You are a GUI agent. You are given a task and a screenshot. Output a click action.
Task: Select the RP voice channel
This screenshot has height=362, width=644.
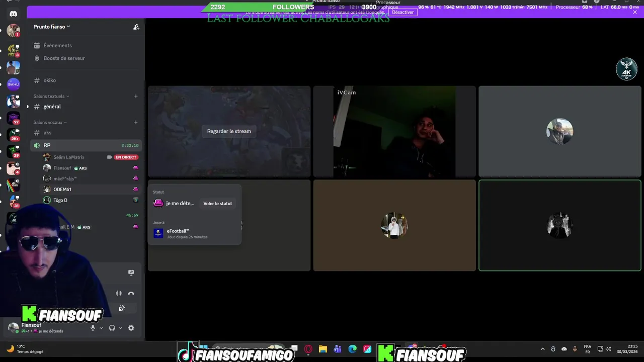(87, 145)
